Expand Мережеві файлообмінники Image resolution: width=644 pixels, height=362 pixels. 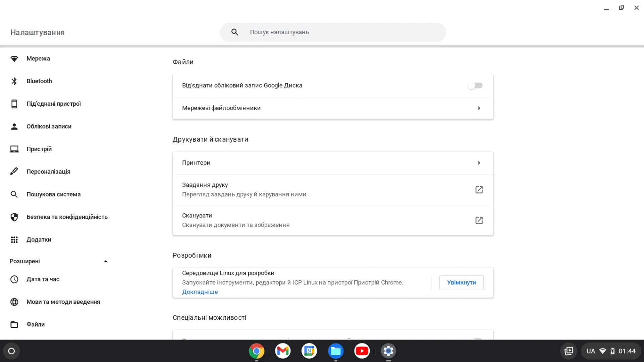click(x=479, y=108)
